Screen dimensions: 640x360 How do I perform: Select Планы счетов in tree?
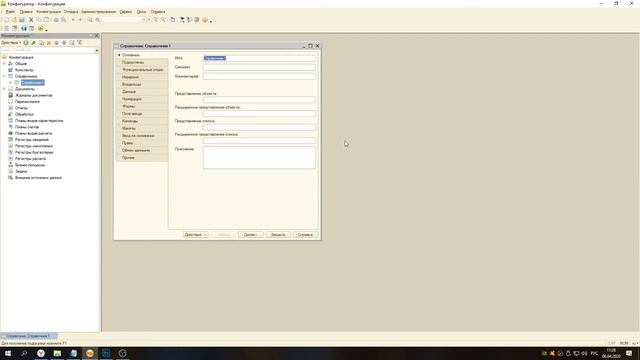(x=27, y=127)
